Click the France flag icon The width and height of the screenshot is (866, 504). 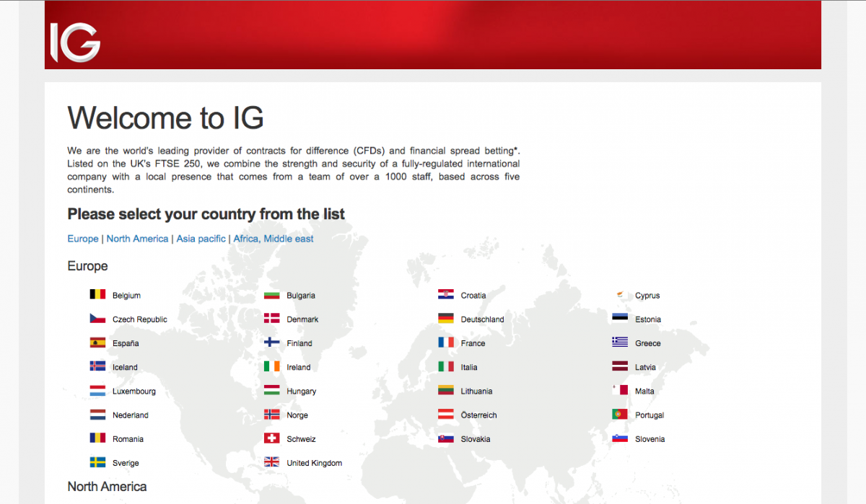446,342
